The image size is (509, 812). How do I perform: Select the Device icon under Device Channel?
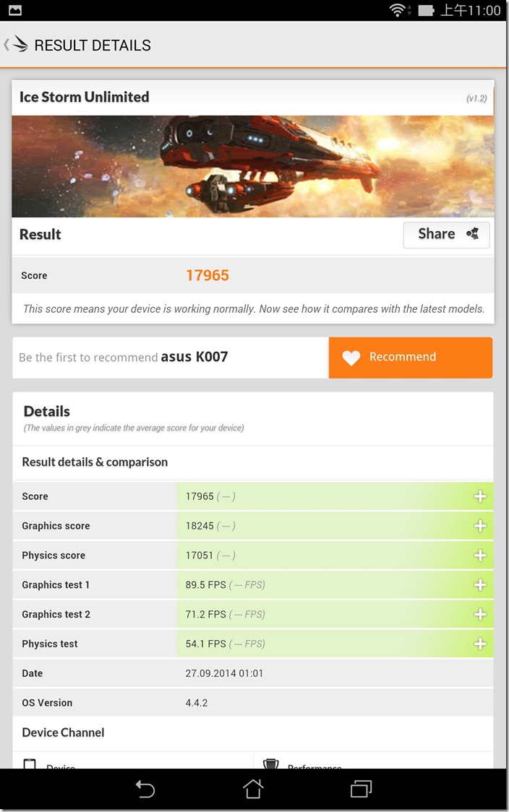coord(29,766)
